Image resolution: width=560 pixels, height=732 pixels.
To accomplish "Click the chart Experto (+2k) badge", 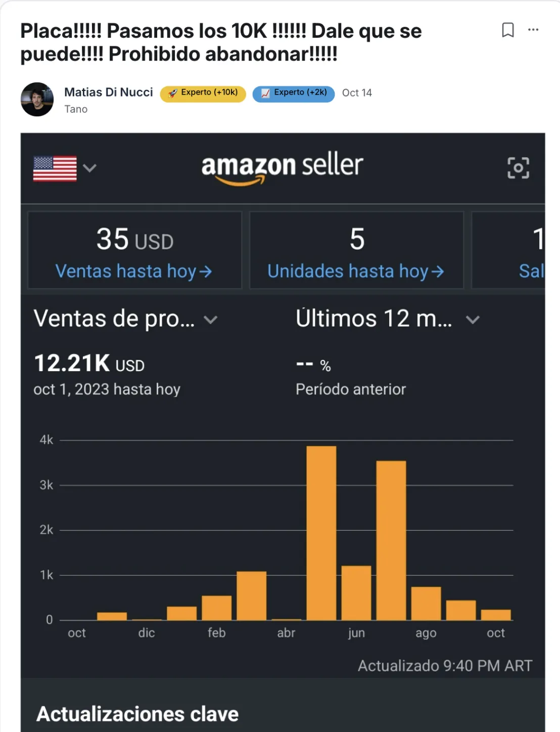I will pos(294,94).
